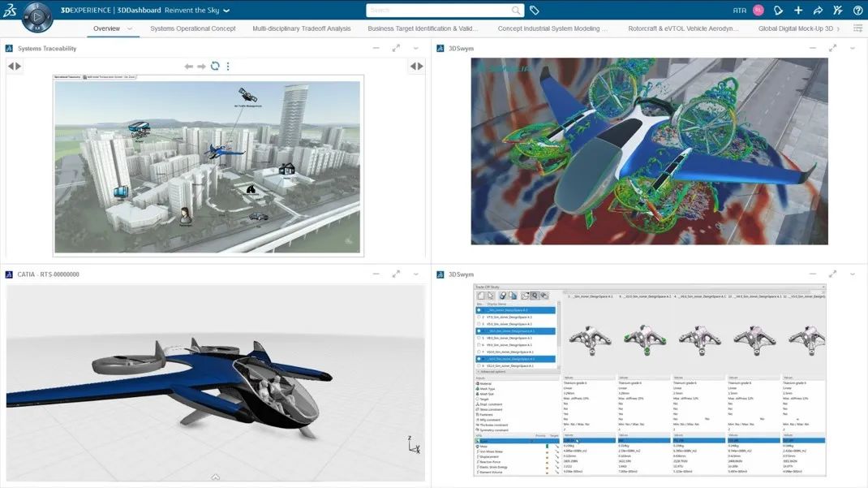Viewport: 868px width, 488px height.
Task: Click the ATA user name label
Action: [739, 11]
